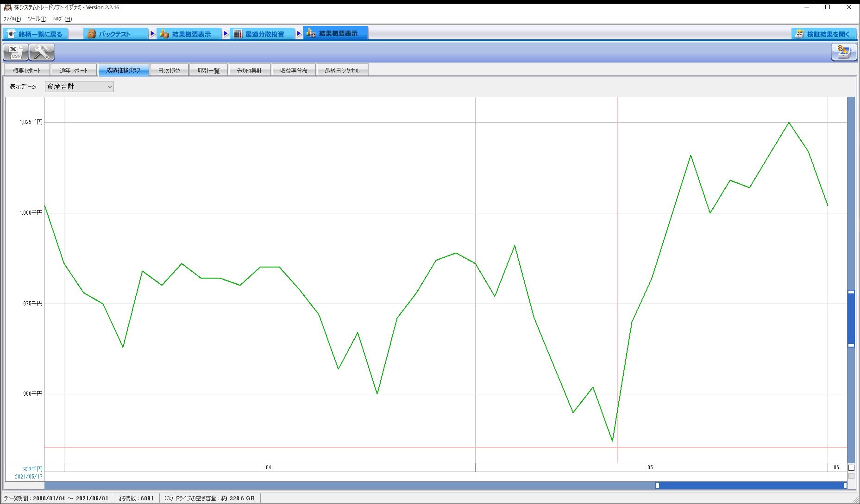Open the バックテスト step

coord(115,34)
